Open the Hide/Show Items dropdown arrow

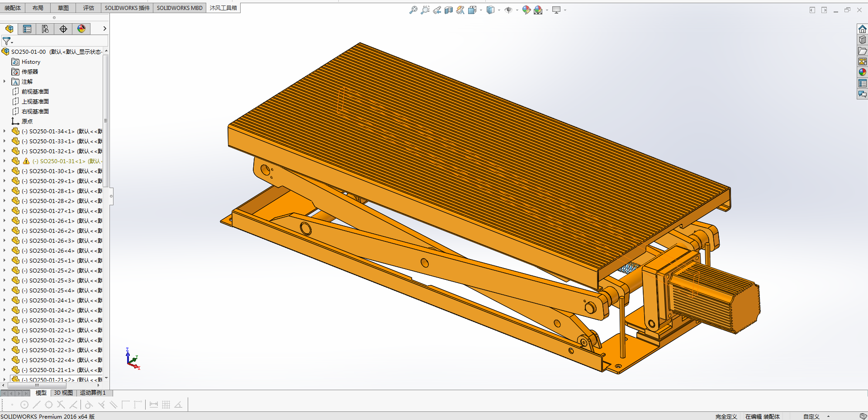(517, 10)
